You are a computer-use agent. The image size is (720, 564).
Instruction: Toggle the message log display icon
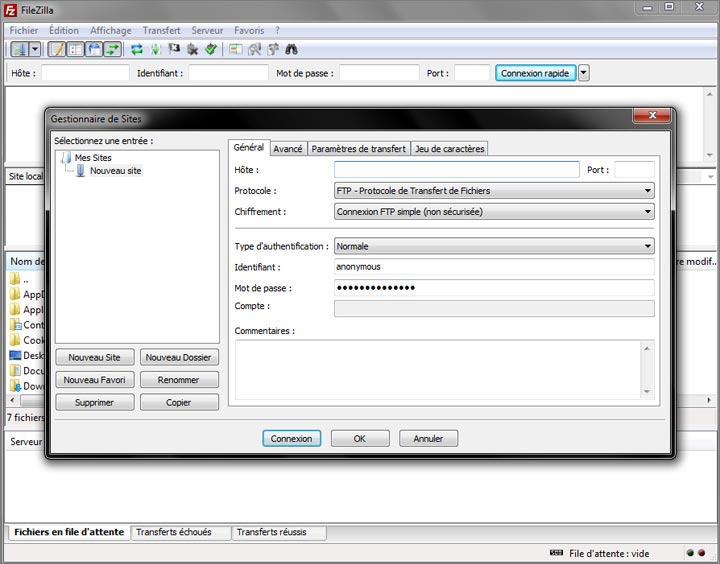click(x=57, y=49)
